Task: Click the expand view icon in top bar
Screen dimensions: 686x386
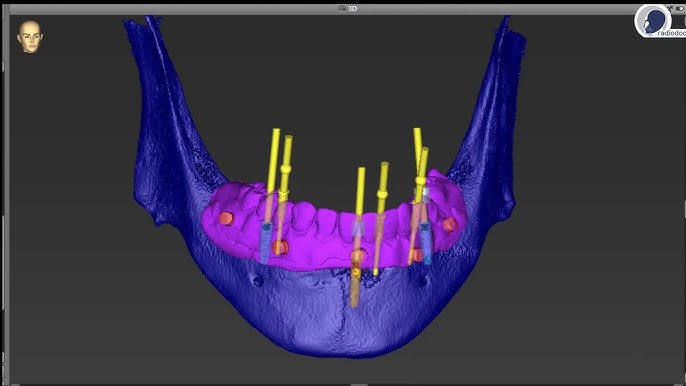Action: click(x=670, y=8)
